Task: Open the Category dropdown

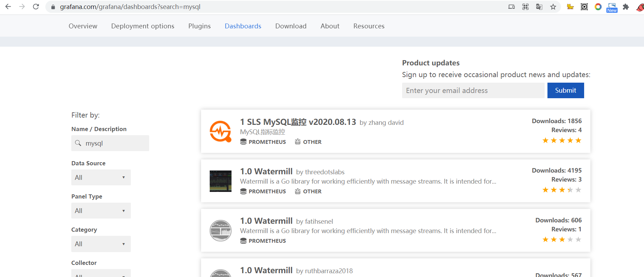Action: click(101, 244)
